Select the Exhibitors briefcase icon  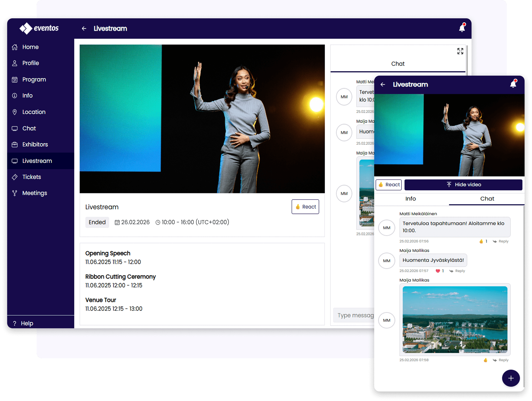pyautogui.click(x=15, y=144)
